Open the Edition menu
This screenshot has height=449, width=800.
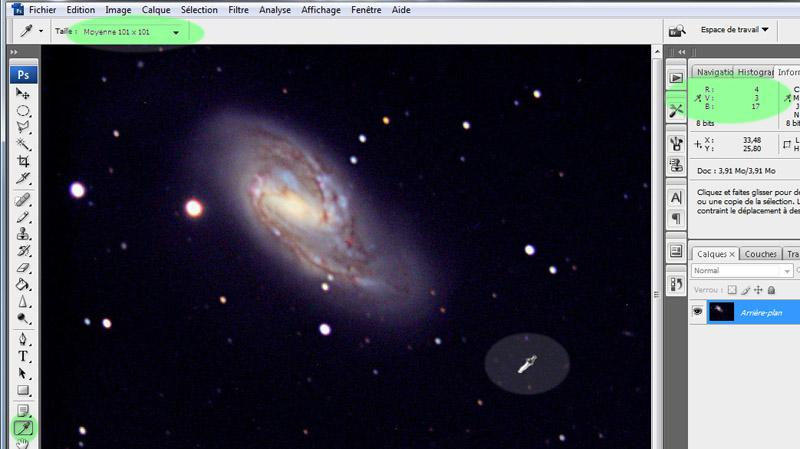81,10
